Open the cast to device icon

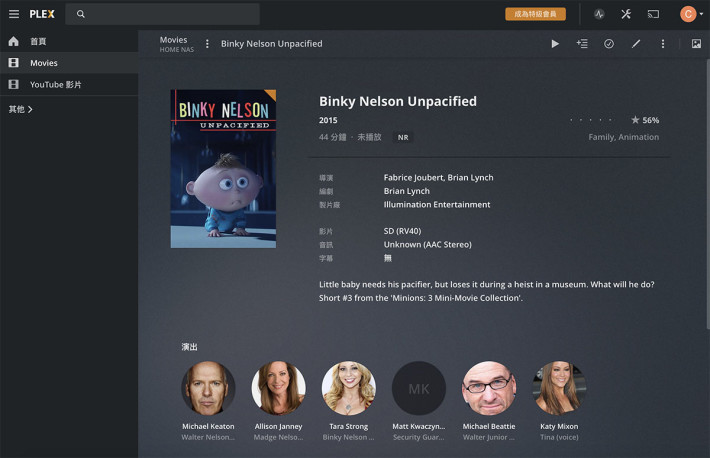coord(653,14)
